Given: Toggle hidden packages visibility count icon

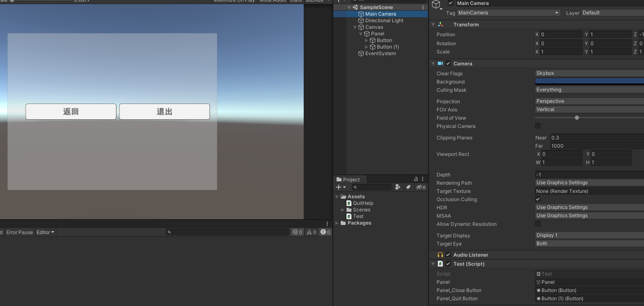Looking at the screenshot, I should tap(421, 187).
